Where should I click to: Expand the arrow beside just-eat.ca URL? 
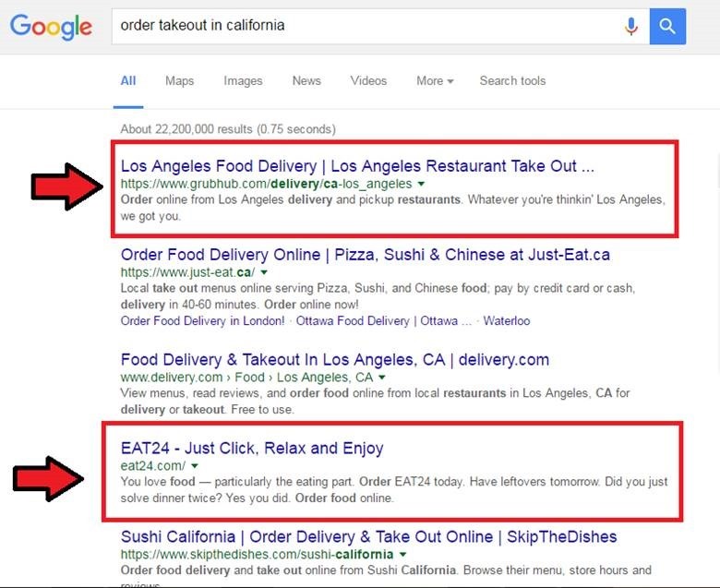263,273
